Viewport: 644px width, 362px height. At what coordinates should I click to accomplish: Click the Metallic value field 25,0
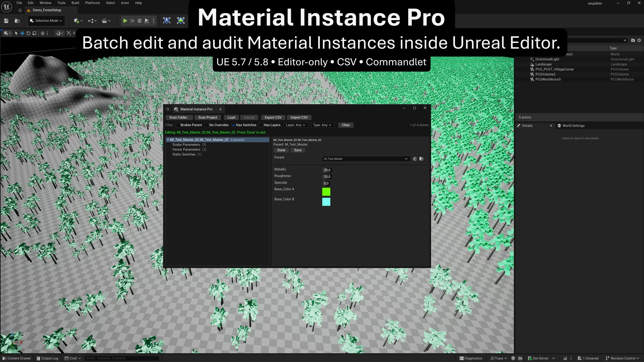[327, 170]
